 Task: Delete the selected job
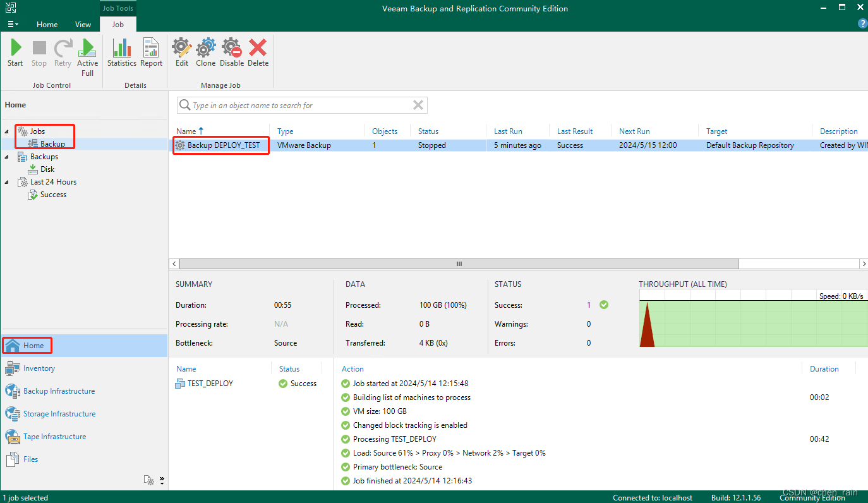point(258,52)
